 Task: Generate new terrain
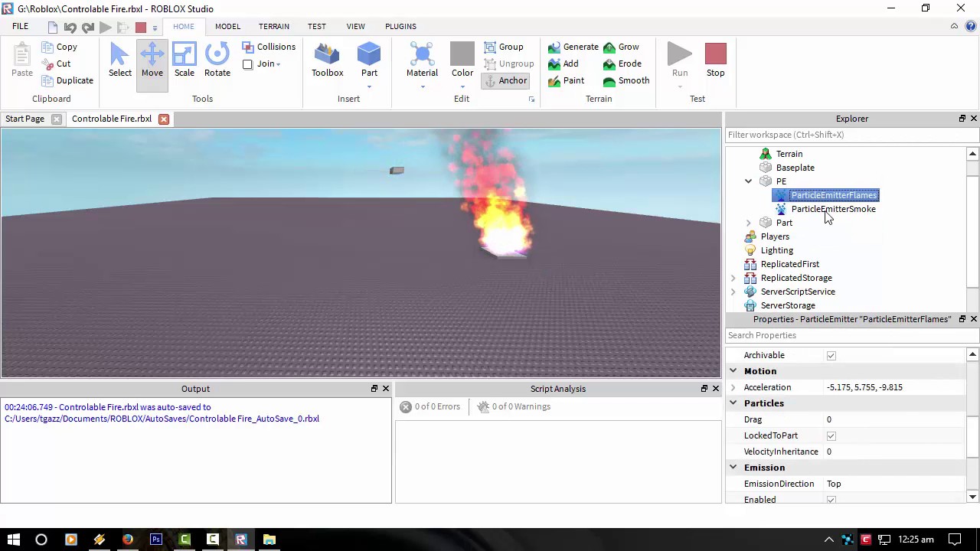(x=573, y=47)
